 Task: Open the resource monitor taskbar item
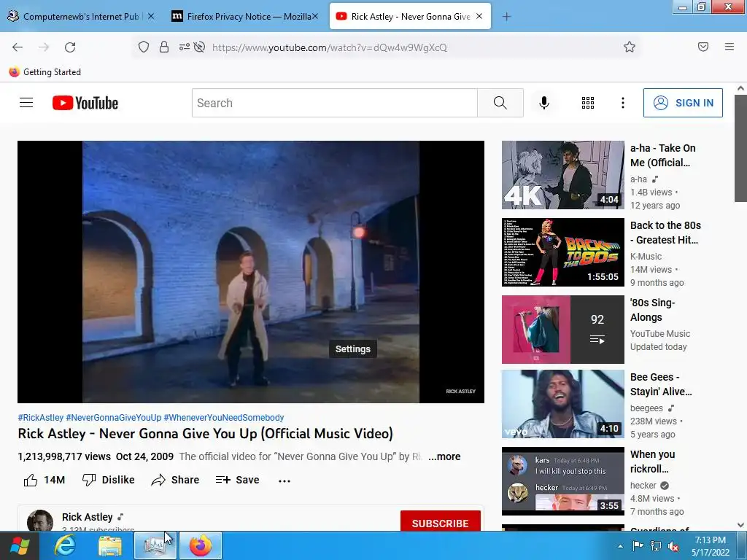[155, 545]
